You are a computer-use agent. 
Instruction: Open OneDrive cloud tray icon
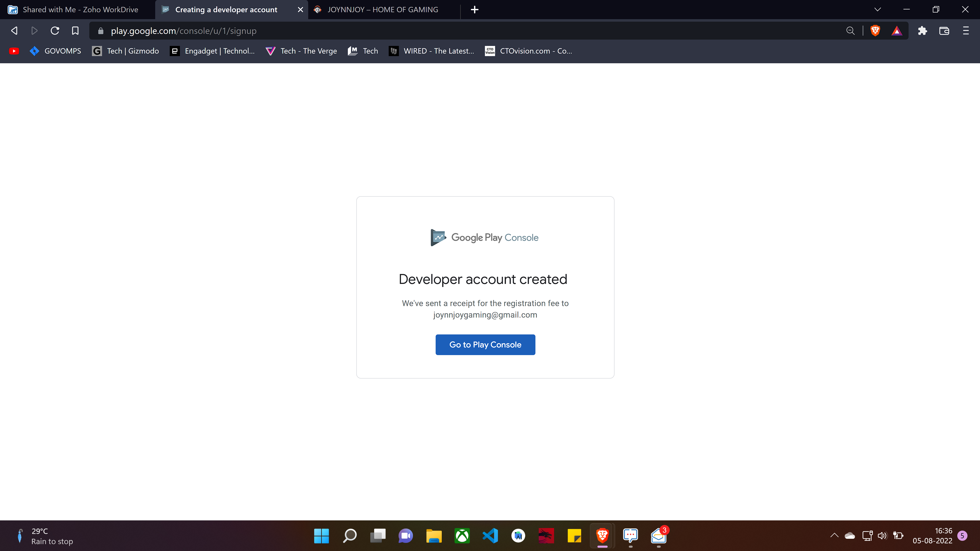(850, 535)
